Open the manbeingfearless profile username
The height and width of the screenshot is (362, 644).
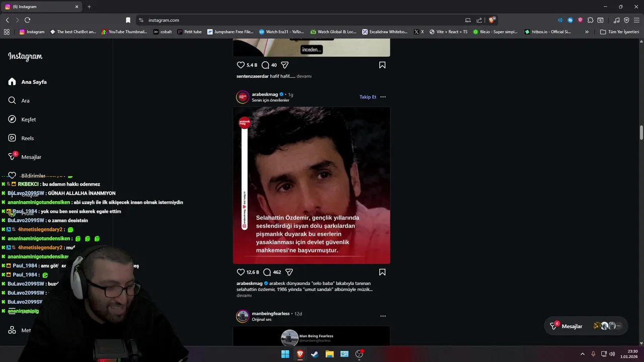(x=271, y=313)
